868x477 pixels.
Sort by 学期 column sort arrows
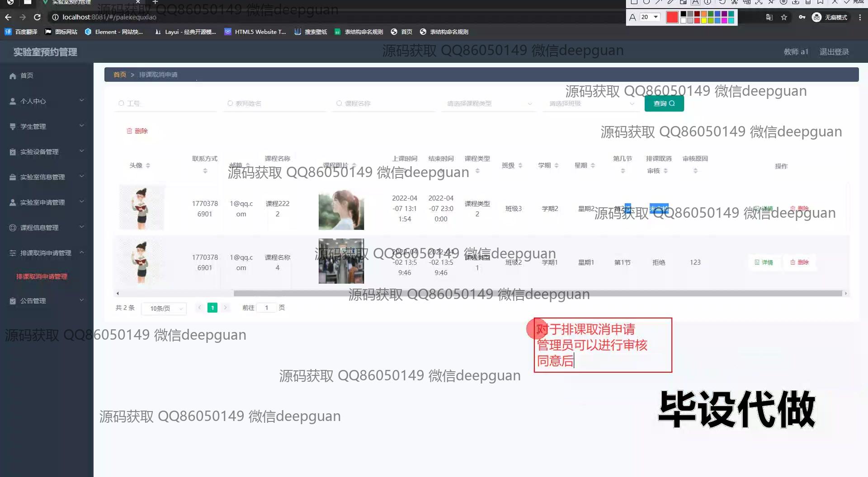point(557,166)
